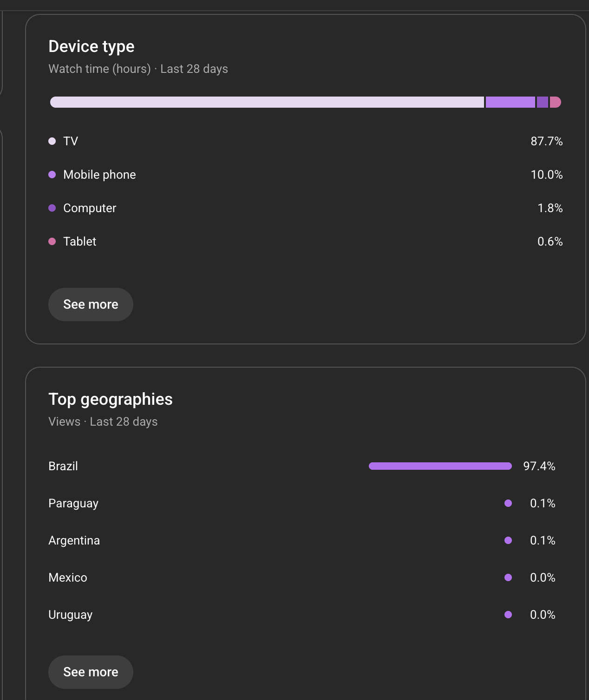Select the pink Tablet bar segment
This screenshot has height=700, width=589.
click(555, 102)
